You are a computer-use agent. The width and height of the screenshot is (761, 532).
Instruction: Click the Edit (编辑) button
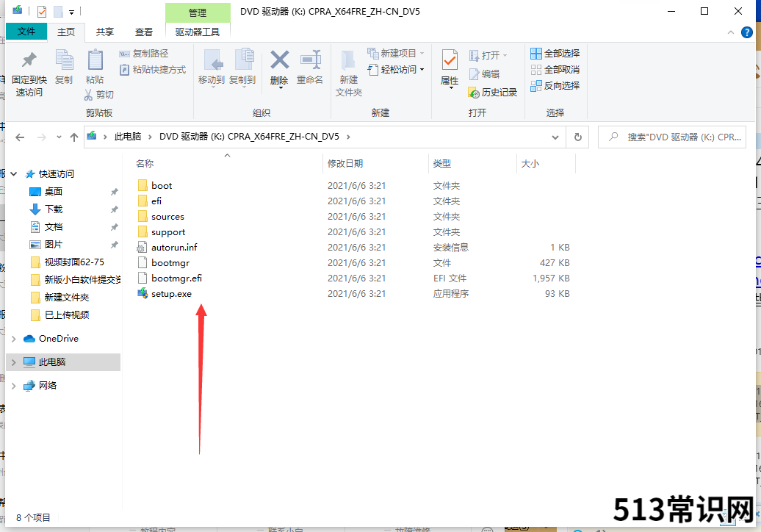click(484, 73)
